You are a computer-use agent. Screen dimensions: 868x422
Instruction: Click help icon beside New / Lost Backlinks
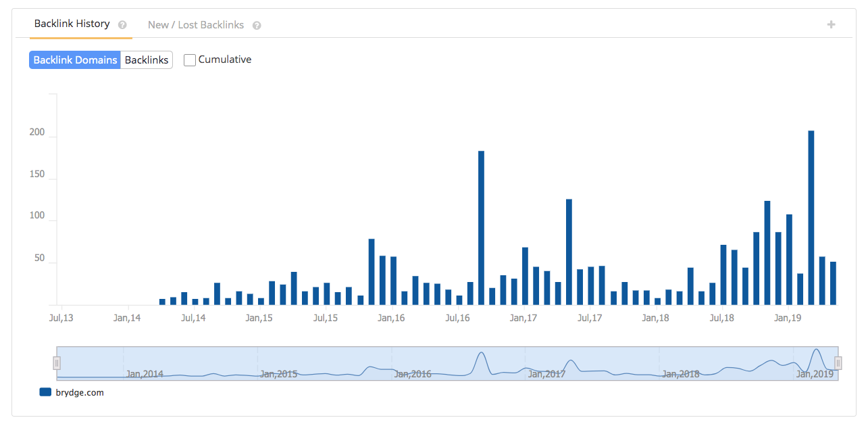257,26
